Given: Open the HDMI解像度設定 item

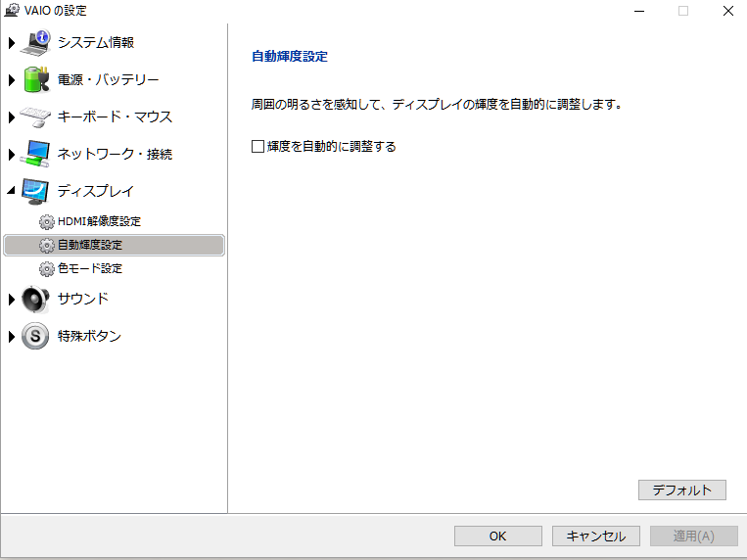Looking at the screenshot, I should pyautogui.click(x=99, y=221).
